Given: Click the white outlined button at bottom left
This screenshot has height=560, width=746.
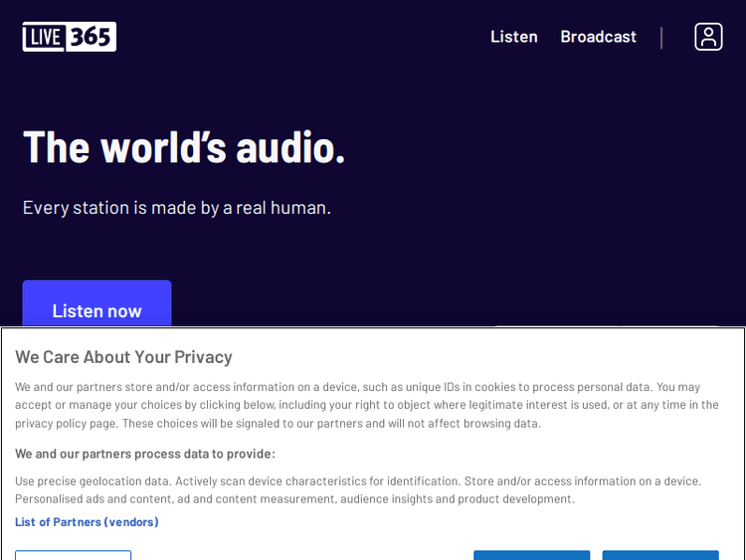Looking at the screenshot, I should click(73, 554).
